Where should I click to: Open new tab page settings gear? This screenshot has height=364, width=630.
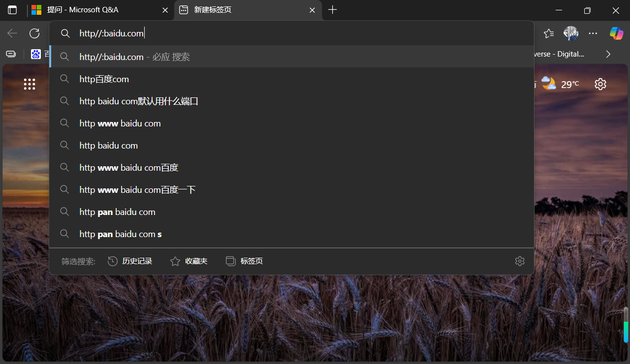600,84
